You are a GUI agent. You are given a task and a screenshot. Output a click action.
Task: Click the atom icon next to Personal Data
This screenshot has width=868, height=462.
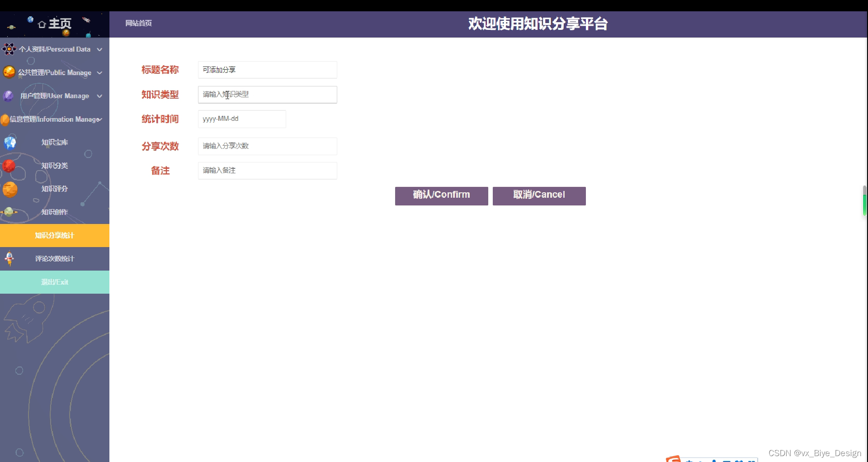9,49
